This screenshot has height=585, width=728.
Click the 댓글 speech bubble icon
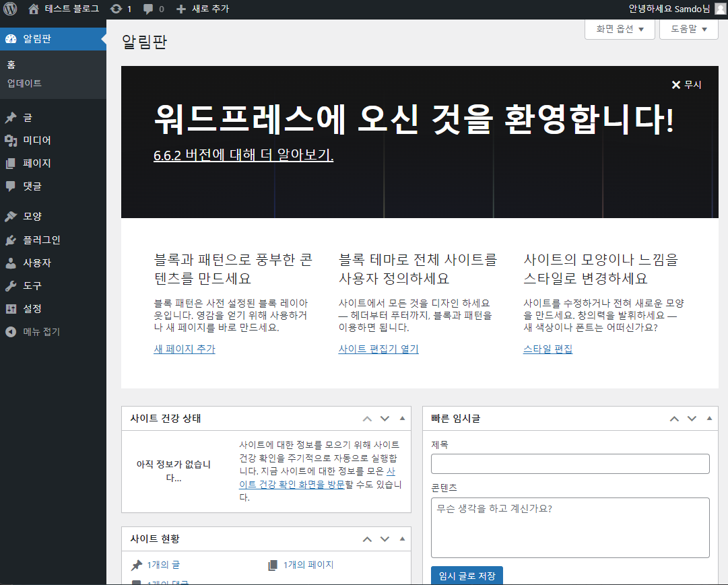(11, 186)
